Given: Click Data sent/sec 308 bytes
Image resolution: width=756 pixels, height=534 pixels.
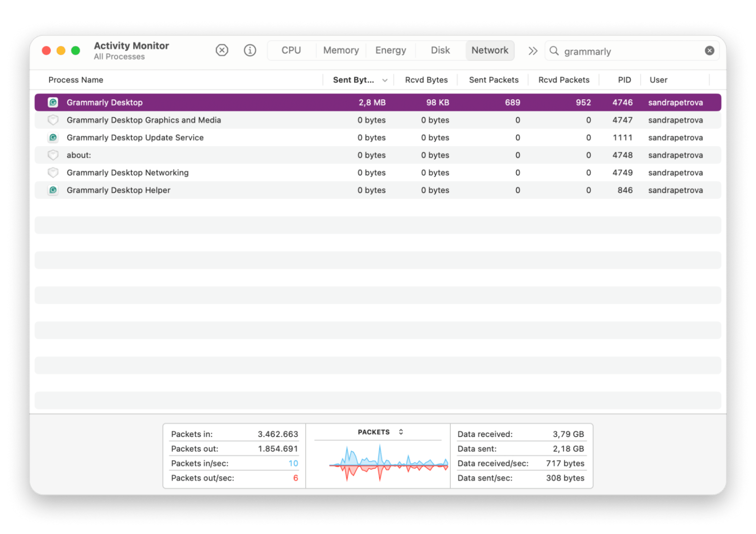Looking at the screenshot, I should click(565, 478).
